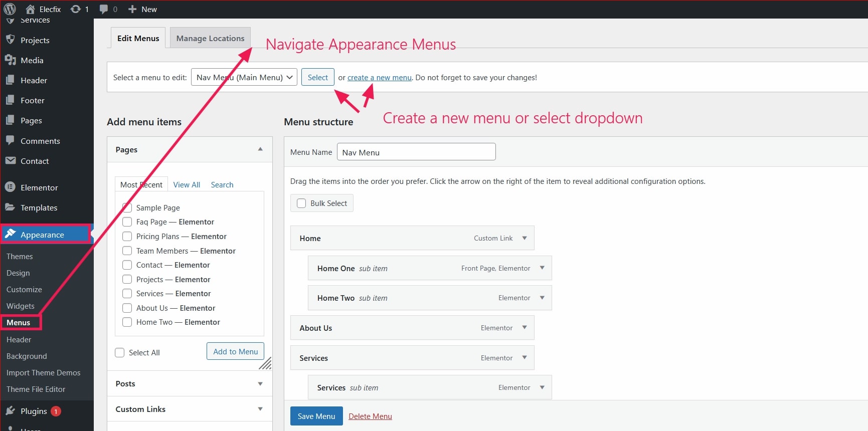Open the Elementor sidebar icon
The width and height of the screenshot is (868, 431).
point(10,187)
